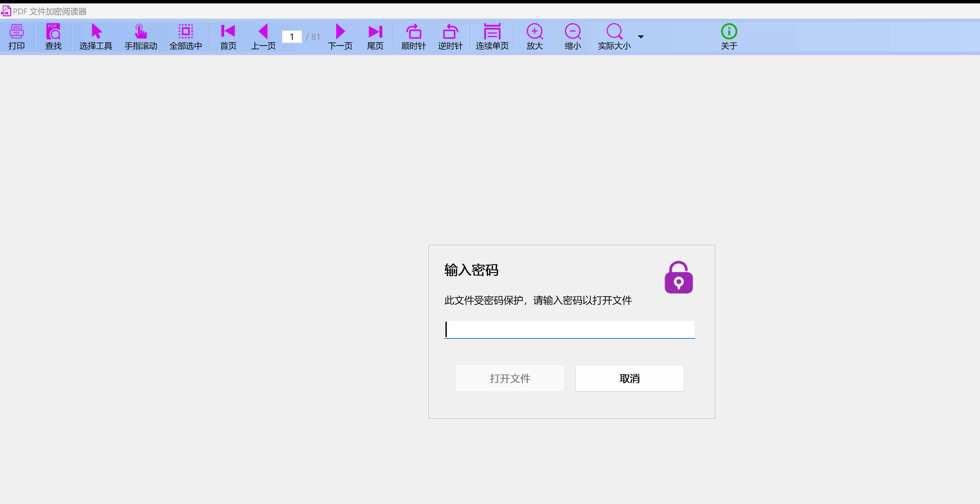Switch to hand scroll mode (手指滚动)
980x504 pixels.
click(141, 36)
